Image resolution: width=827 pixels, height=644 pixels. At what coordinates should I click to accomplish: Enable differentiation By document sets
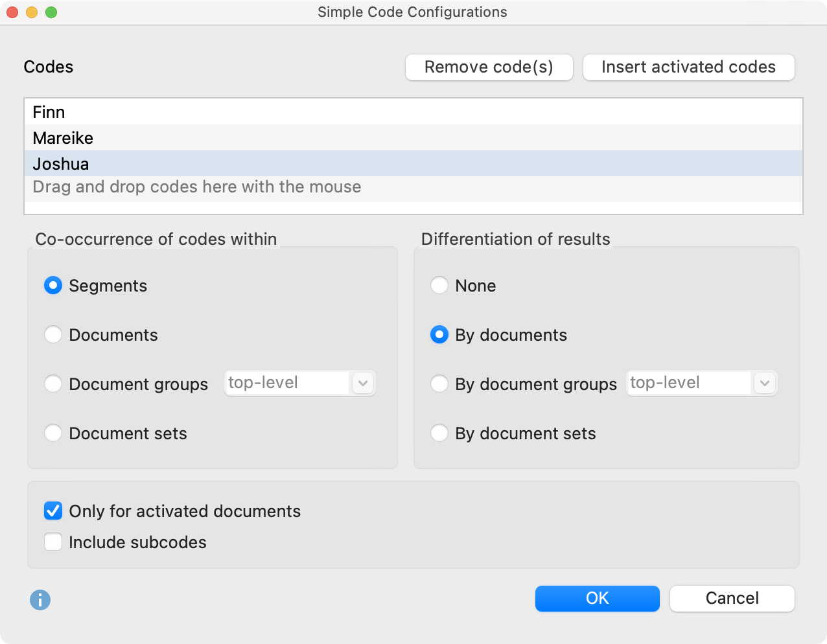(x=439, y=433)
